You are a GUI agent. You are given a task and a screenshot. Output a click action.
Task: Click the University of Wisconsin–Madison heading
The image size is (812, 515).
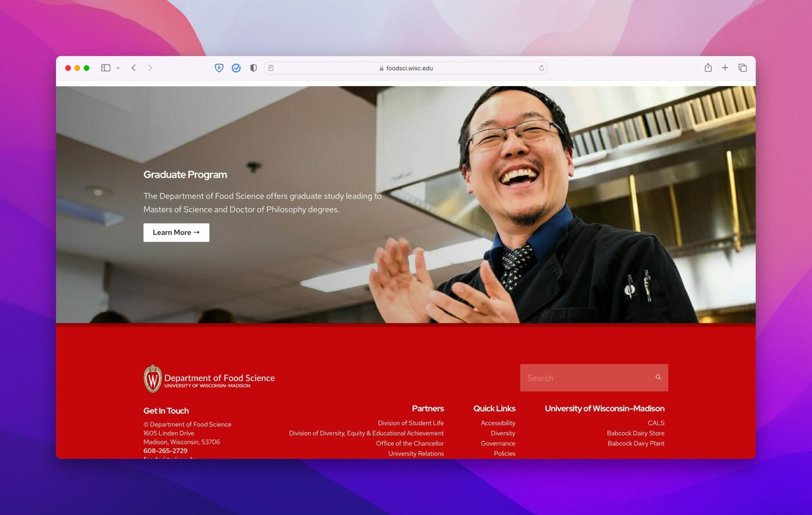(605, 408)
